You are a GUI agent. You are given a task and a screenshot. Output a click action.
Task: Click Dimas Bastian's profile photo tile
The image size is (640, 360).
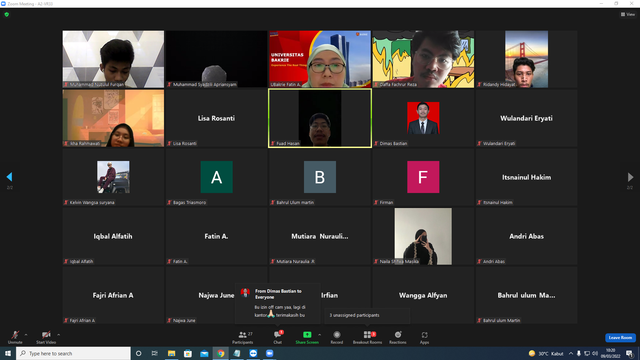tap(423, 118)
